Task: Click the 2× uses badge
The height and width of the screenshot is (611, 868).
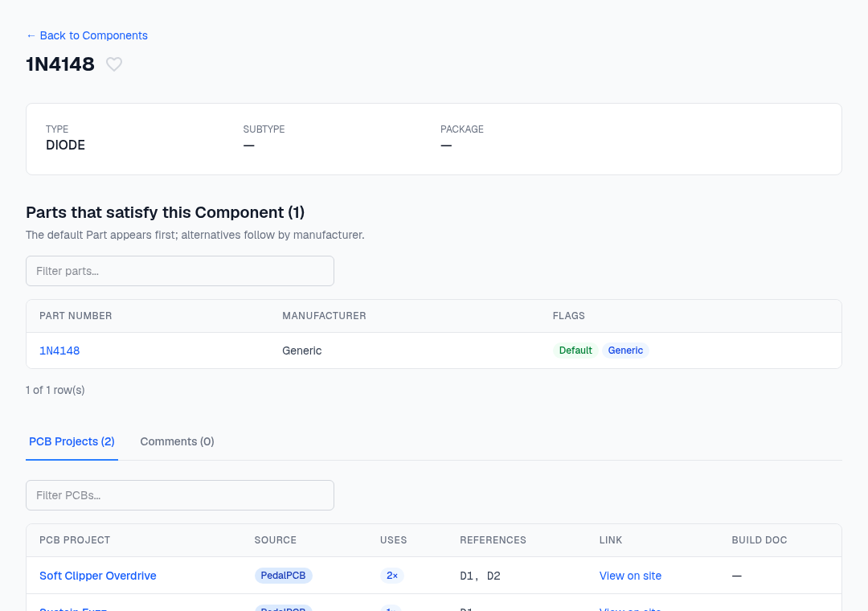Action: (392, 576)
